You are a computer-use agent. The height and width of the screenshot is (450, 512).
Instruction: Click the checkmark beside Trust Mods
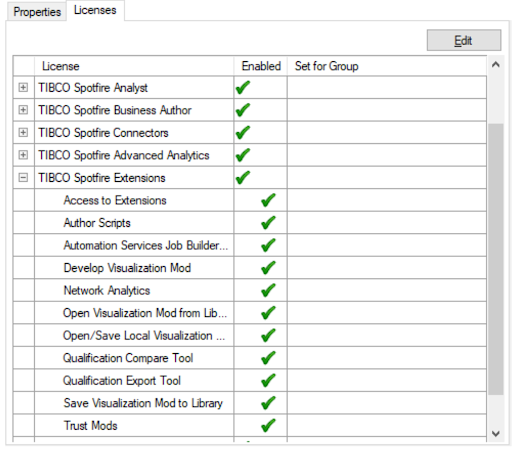[x=268, y=425]
